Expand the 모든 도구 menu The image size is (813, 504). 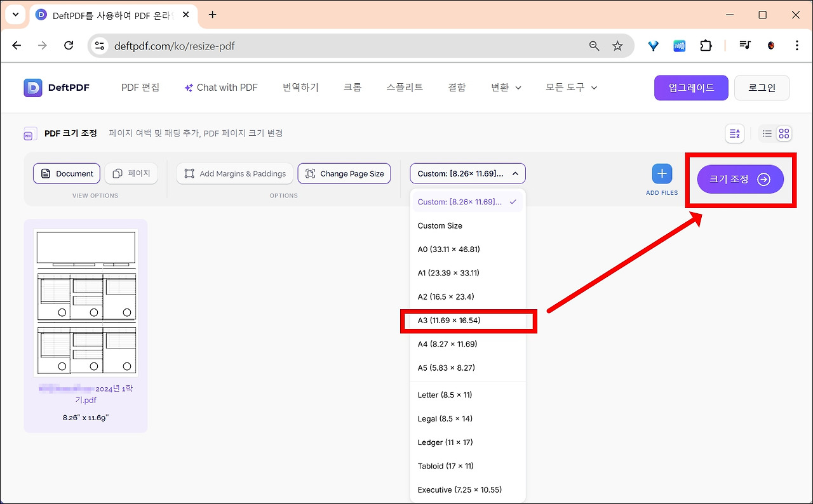click(572, 88)
